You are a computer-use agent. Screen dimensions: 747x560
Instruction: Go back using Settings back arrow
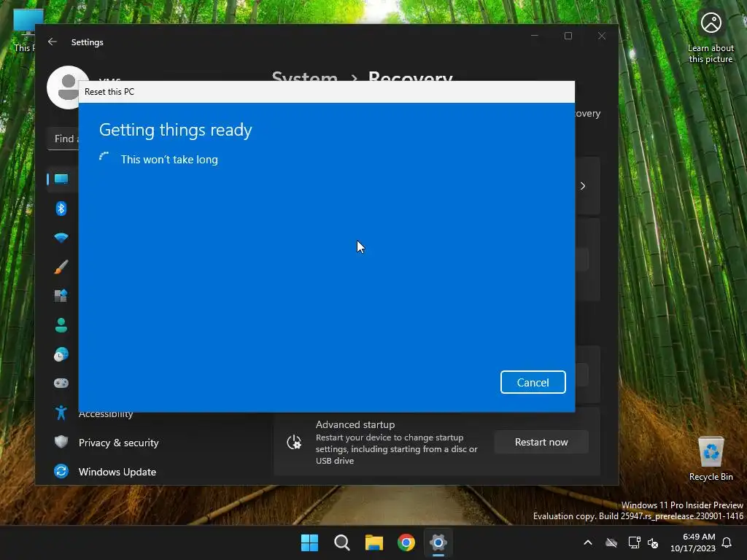pos(53,42)
